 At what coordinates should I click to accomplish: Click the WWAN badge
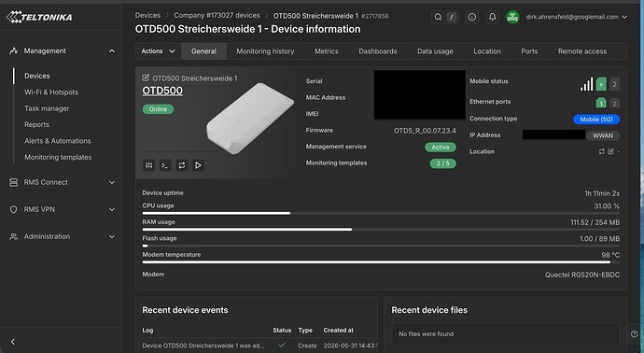coord(603,135)
